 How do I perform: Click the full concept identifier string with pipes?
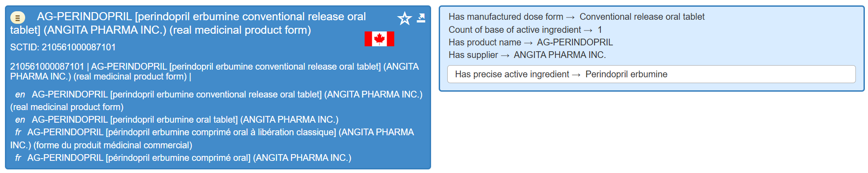pyautogui.click(x=215, y=71)
